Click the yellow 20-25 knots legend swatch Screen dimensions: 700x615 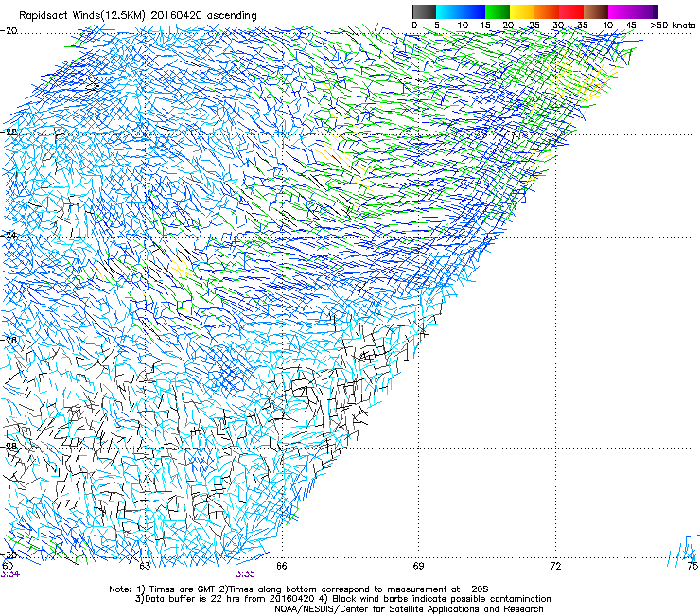(x=522, y=11)
